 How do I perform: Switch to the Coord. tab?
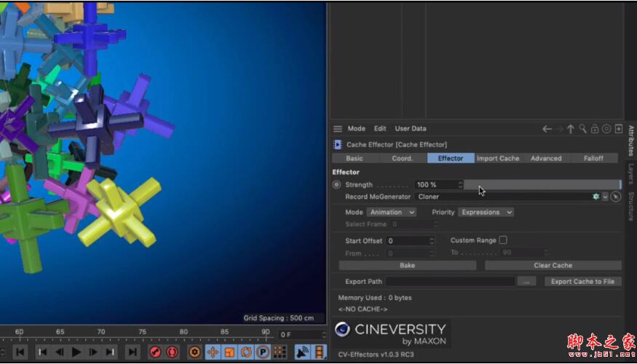tap(403, 159)
